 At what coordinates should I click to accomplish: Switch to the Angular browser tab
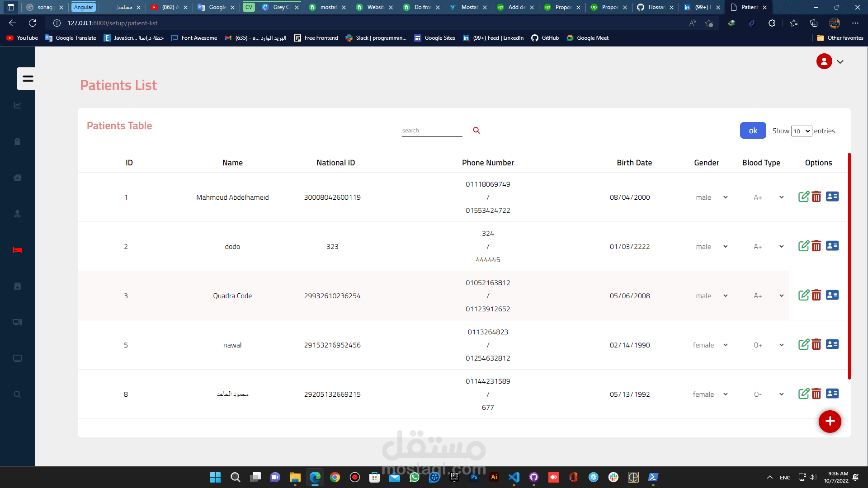(x=84, y=7)
